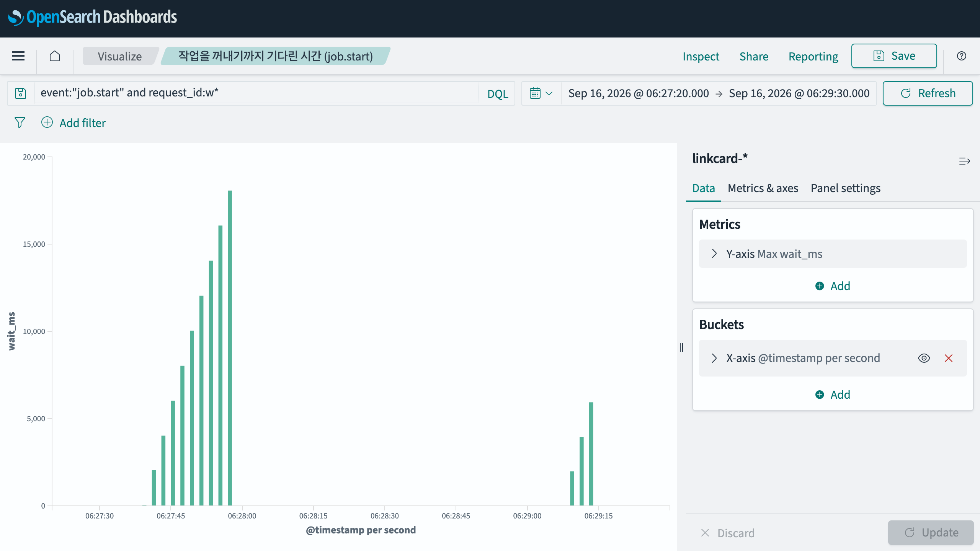Screen dimensions: 980x551
Task: Remove the X-axis @timestamp bucket
Action: point(948,358)
